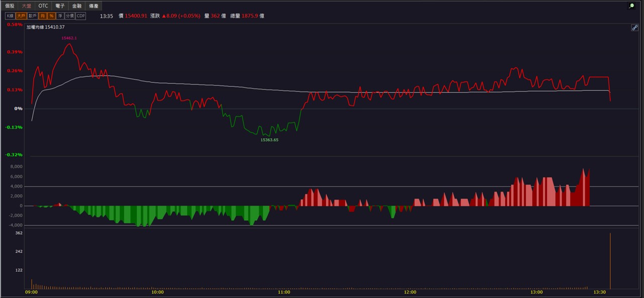Click the ▲8.09 (+0.05%) change value
This screenshot has height=298, width=644.
click(x=181, y=16)
